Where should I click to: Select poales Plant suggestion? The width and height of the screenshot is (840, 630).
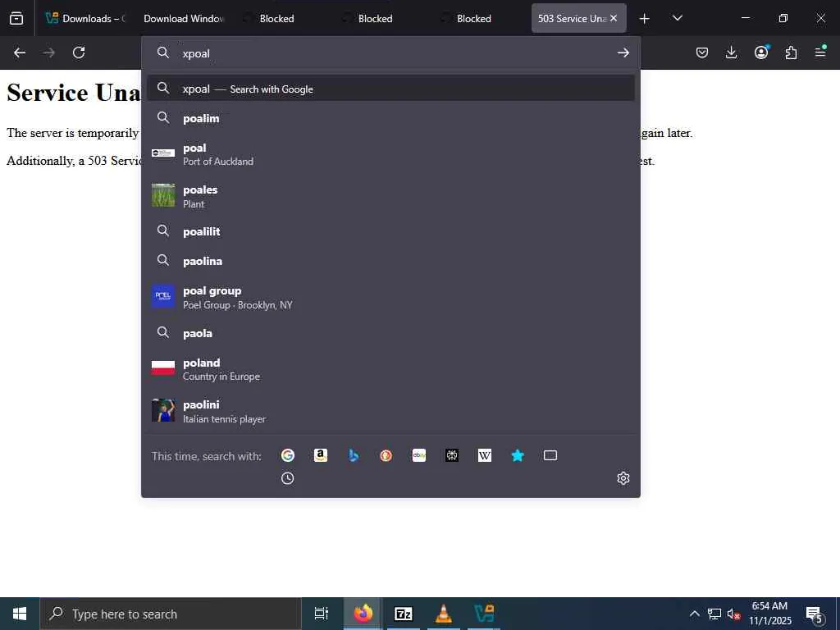[391, 196]
